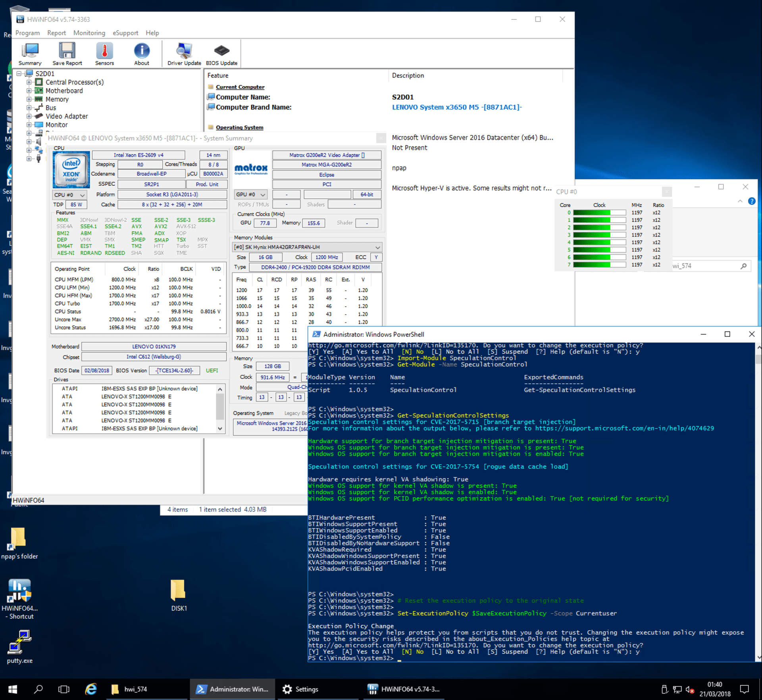Select the Monitor tree item
This screenshot has height=700, width=762.
tap(56, 125)
